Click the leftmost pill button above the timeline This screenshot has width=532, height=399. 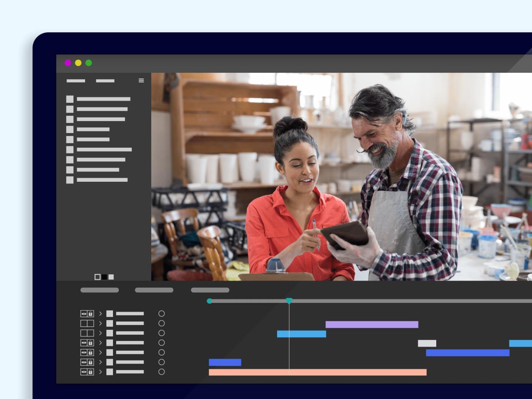[x=100, y=290]
